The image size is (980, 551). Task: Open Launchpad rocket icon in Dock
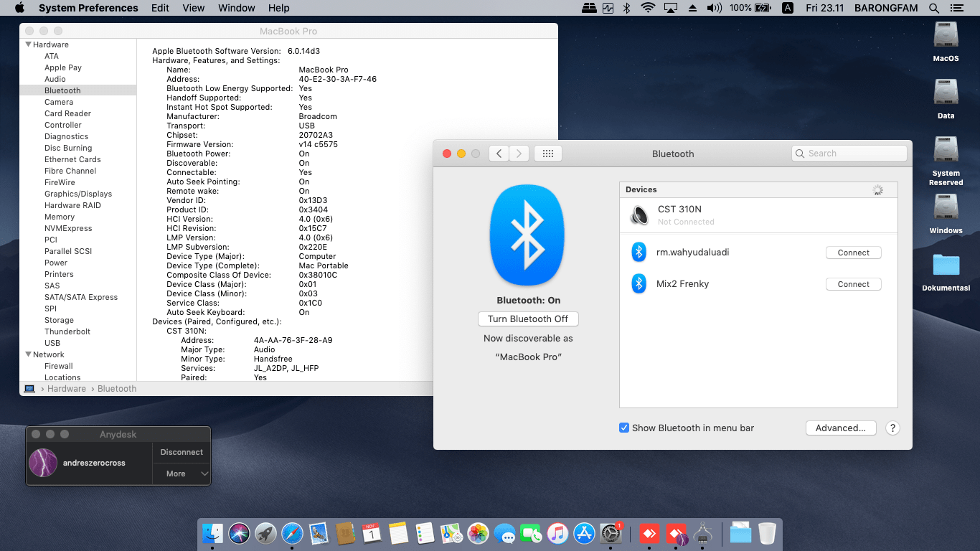point(265,533)
